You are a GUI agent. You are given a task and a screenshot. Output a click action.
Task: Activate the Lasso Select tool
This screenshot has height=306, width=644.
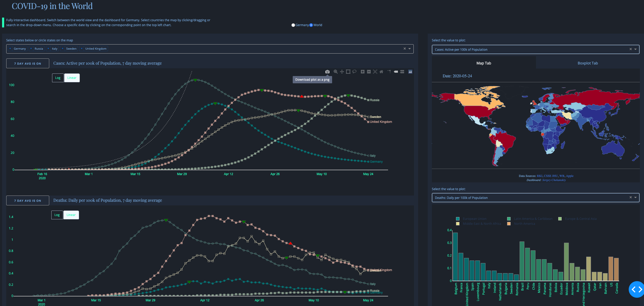click(x=354, y=72)
